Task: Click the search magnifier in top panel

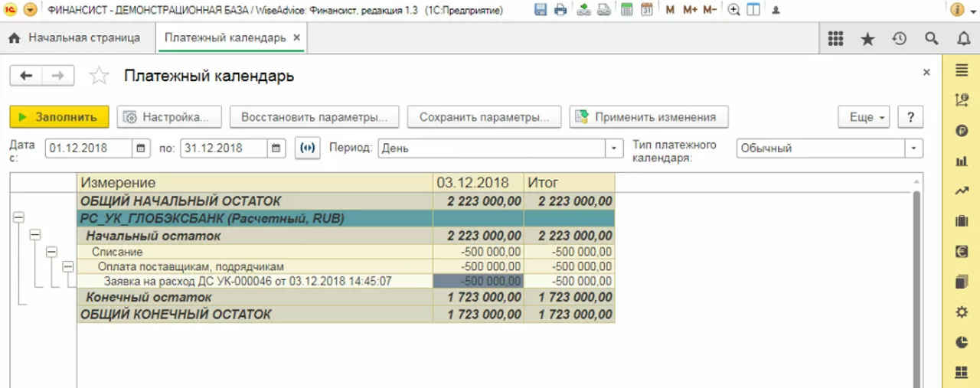Action: coord(932,38)
